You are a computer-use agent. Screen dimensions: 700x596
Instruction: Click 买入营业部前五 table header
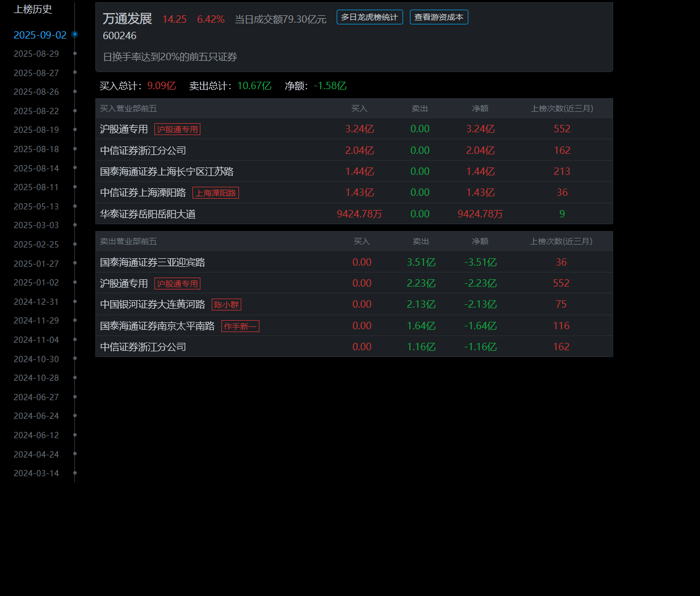pos(128,108)
